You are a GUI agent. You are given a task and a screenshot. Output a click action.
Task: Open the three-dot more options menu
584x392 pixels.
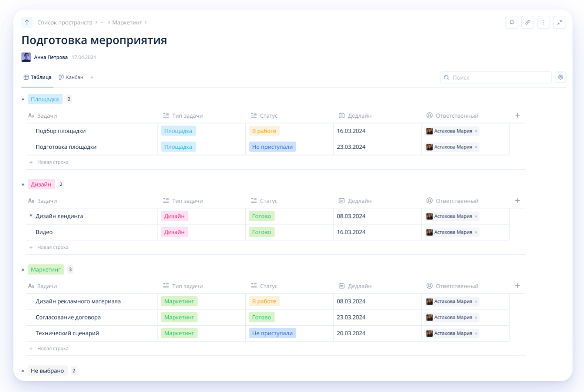coord(543,22)
